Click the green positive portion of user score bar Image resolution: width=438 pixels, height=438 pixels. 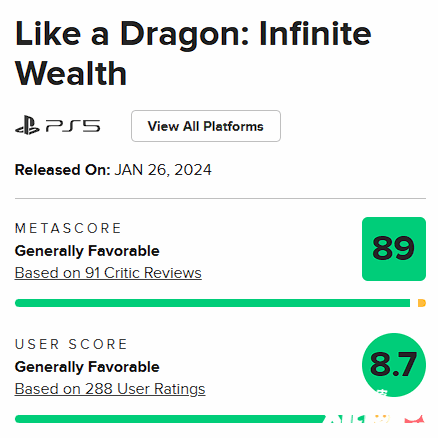(170, 419)
